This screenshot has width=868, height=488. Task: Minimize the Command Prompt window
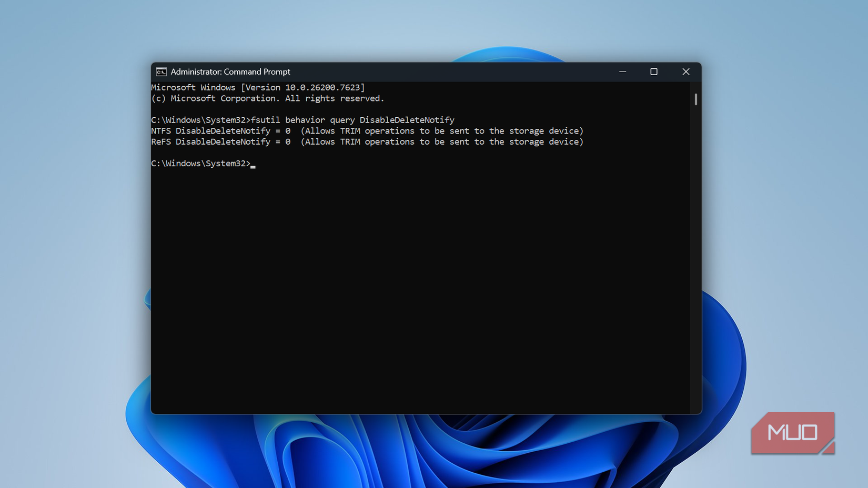tap(623, 72)
